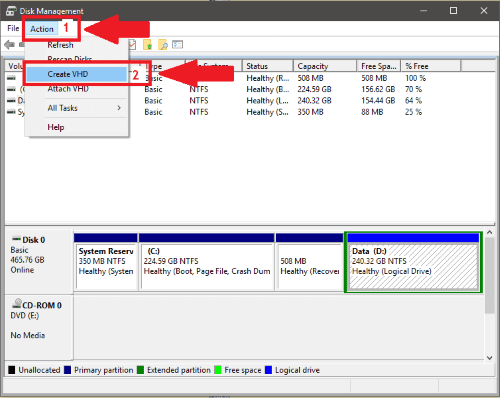Image resolution: width=500 pixels, height=398 pixels.
Task: Sort by the Status column header
Action: click(x=268, y=66)
